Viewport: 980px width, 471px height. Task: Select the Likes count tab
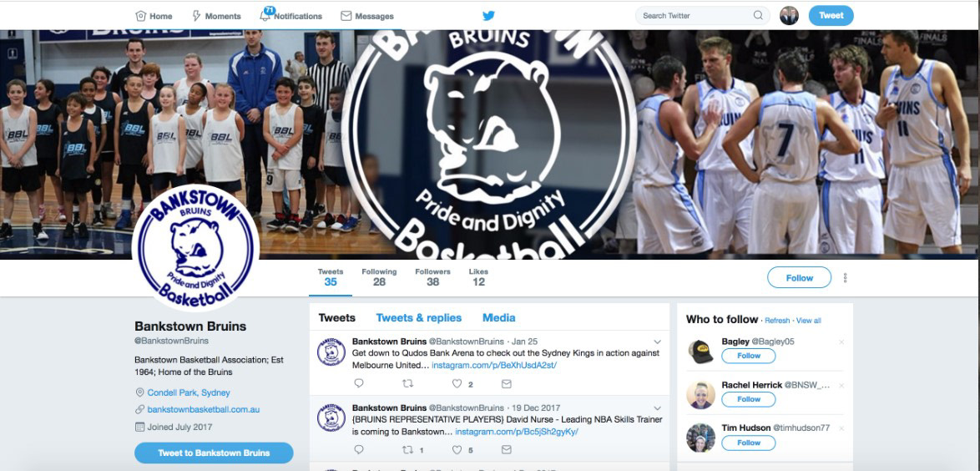(x=478, y=277)
